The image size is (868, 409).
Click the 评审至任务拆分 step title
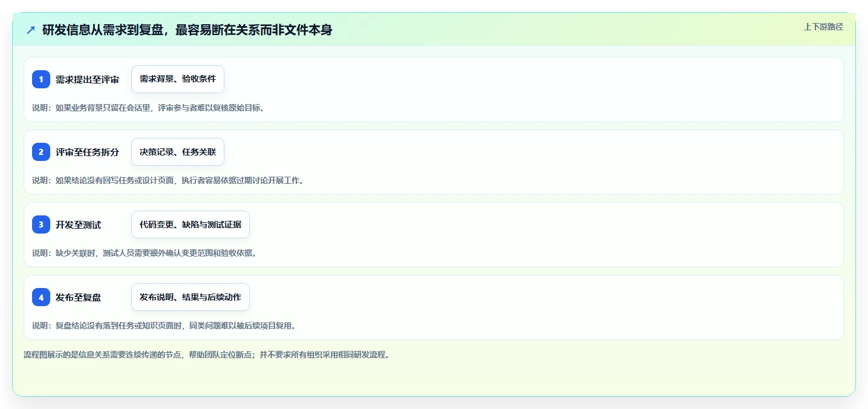(x=87, y=152)
